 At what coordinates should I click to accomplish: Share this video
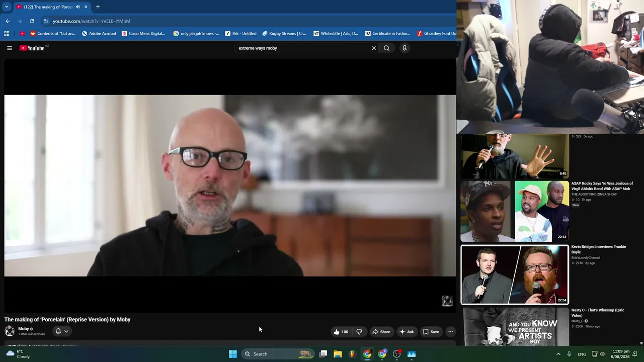tap(381, 332)
